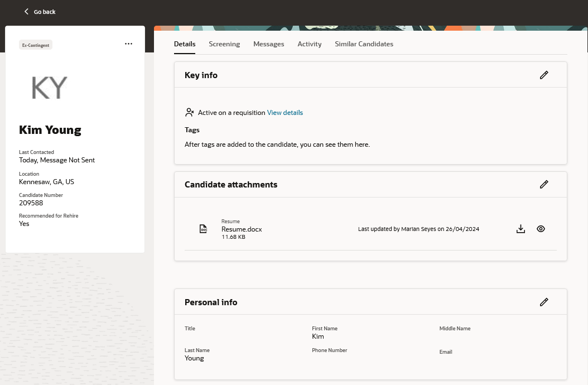Click the Last Name value Young

click(x=194, y=358)
